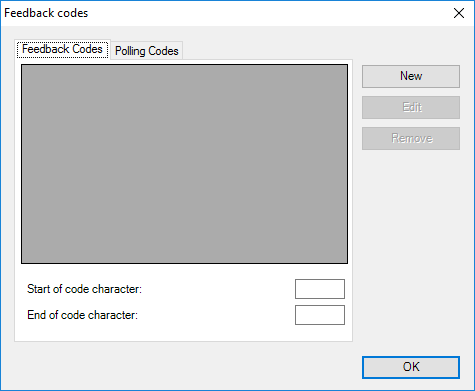
Task: Click the empty feedback codes list area
Action: coord(184,164)
